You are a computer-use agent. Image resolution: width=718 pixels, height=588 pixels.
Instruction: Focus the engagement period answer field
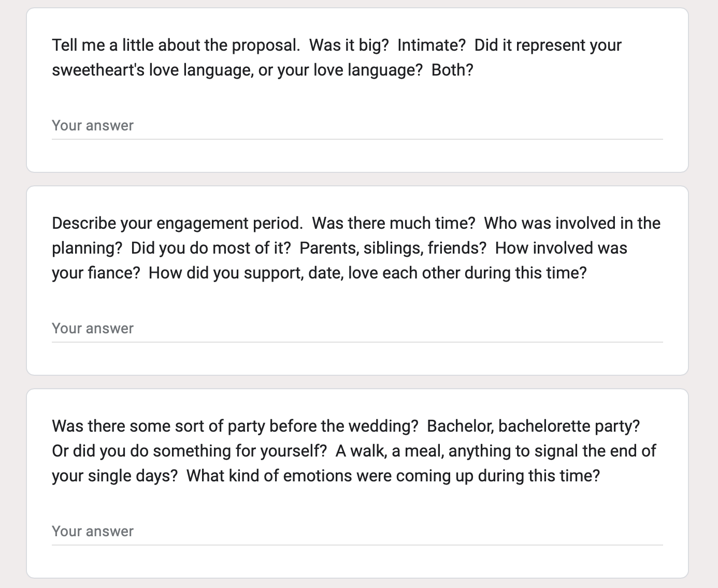357,329
